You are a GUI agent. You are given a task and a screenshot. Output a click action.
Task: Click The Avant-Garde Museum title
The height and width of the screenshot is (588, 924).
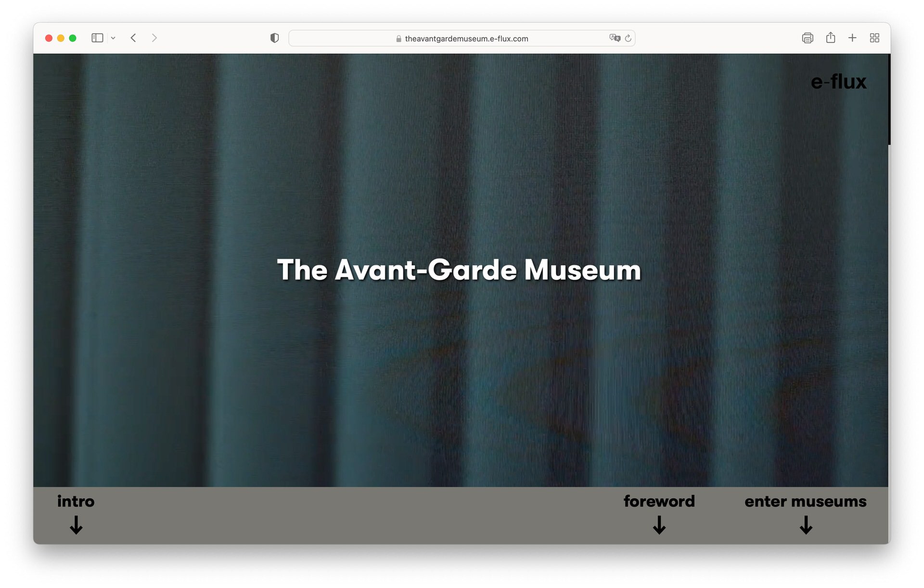(459, 270)
